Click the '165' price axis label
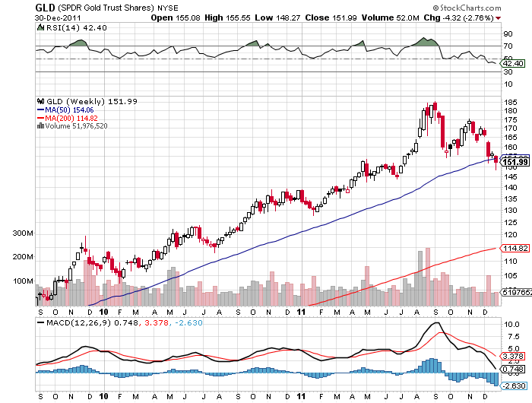 510,138
